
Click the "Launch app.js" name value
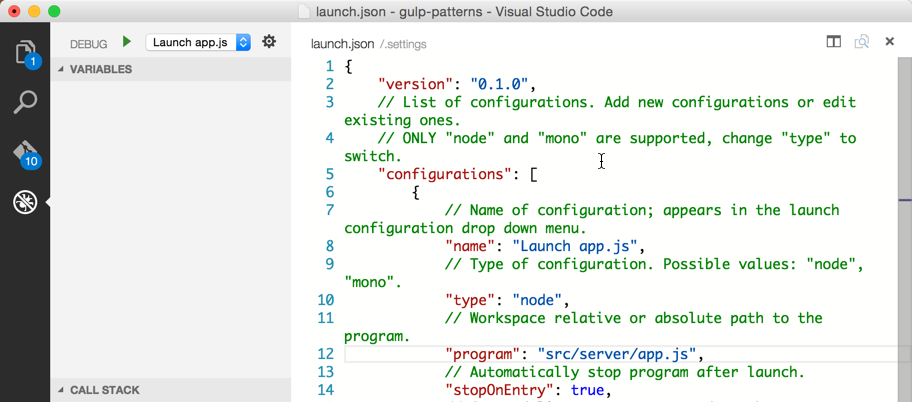tap(575, 246)
